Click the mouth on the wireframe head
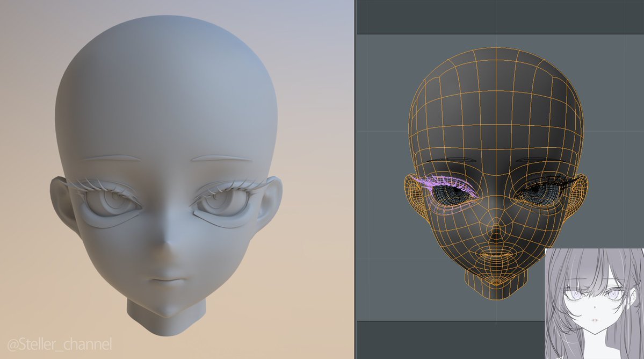 click(496, 257)
